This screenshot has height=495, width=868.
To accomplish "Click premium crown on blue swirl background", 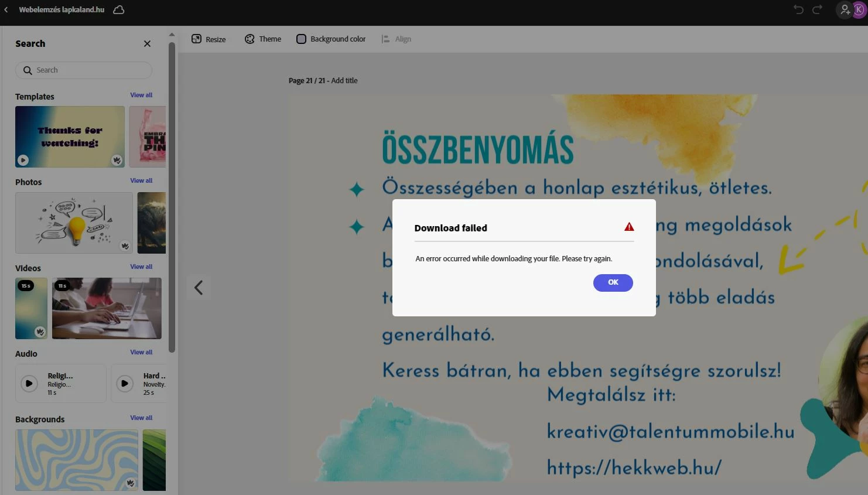I will point(130,483).
